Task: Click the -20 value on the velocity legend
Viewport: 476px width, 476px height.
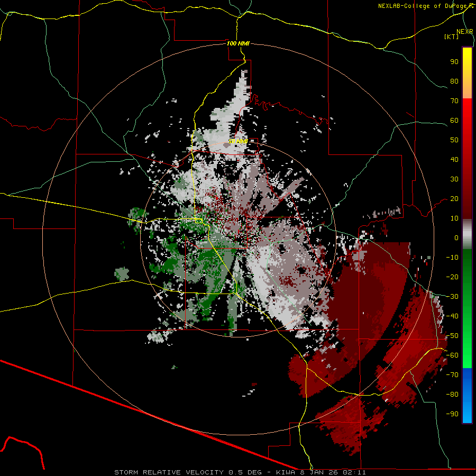Action: (452, 277)
